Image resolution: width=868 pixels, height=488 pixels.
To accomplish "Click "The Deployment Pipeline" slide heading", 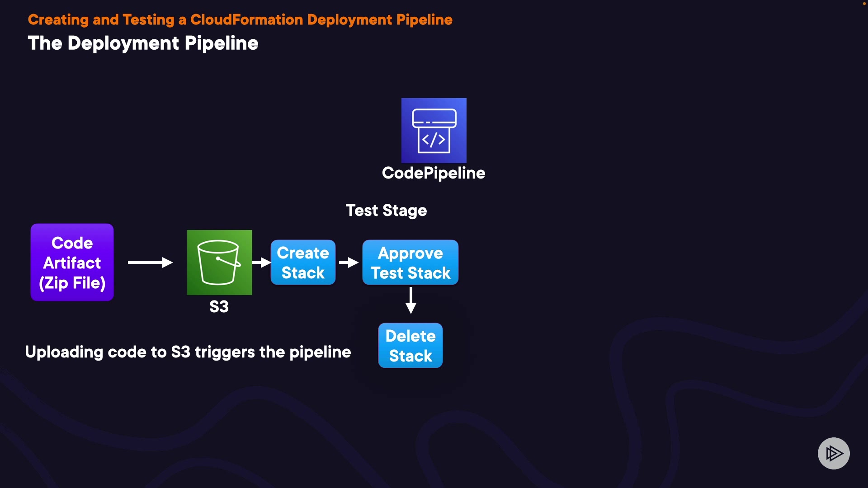I will click(143, 43).
